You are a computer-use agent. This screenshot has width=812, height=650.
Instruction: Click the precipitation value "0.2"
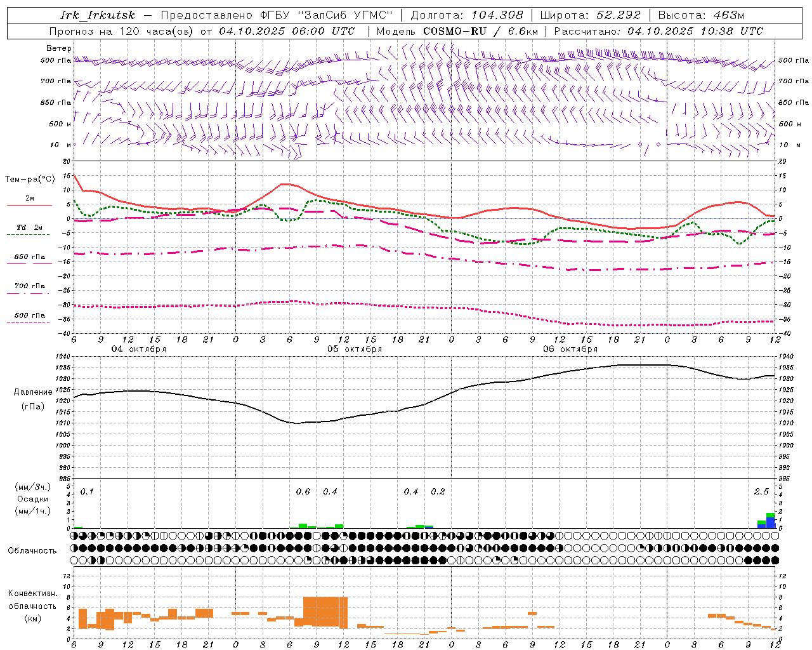tap(438, 492)
